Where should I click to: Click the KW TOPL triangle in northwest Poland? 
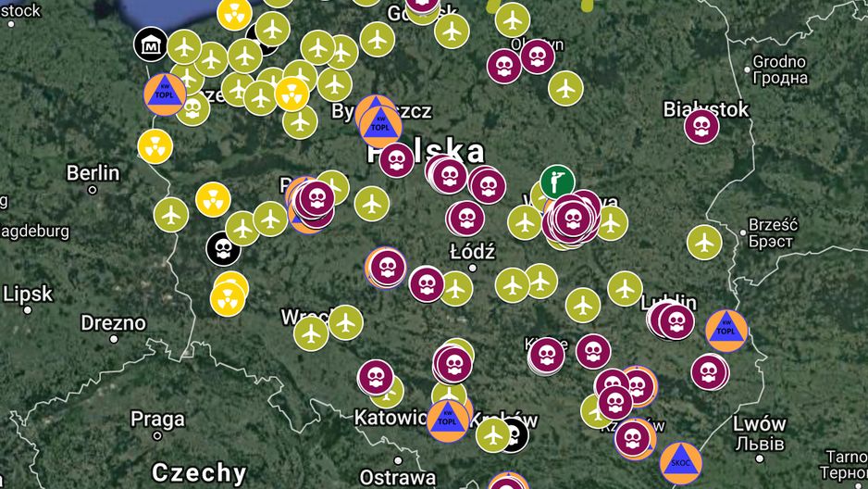165,94
